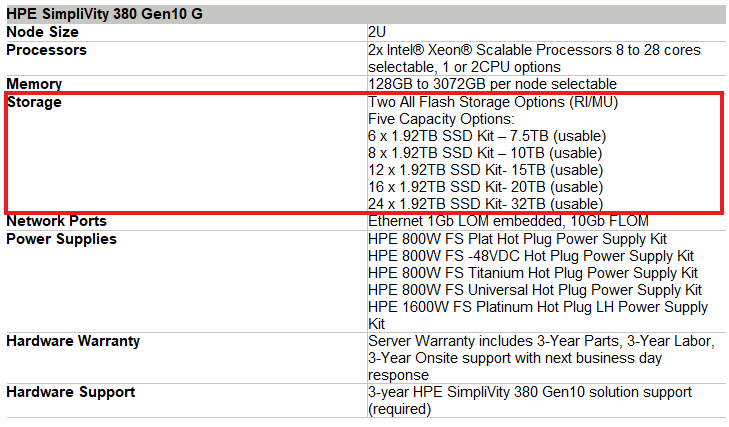Click the 128GB to 3072GB memory value
The width and height of the screenshot is (729, 427).
pyautogui.click(x=492, y=84)
